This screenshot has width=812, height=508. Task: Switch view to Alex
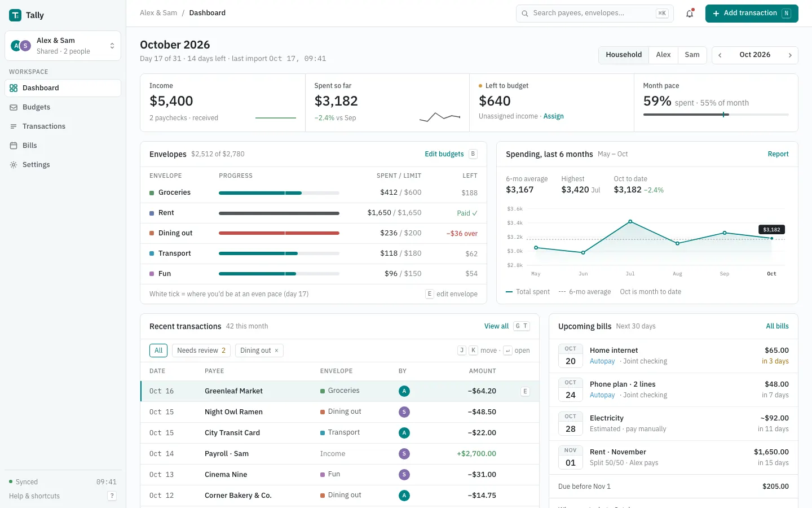[663, 55]
